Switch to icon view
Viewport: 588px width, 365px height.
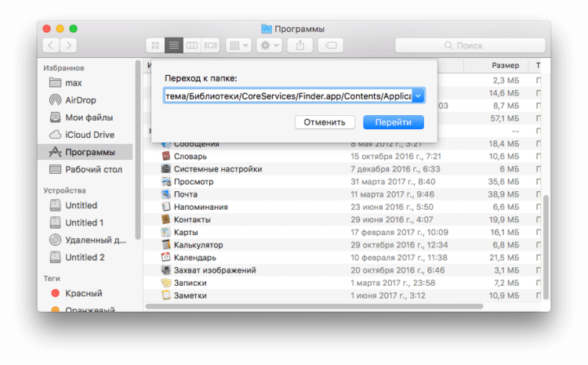pos(155,45)
